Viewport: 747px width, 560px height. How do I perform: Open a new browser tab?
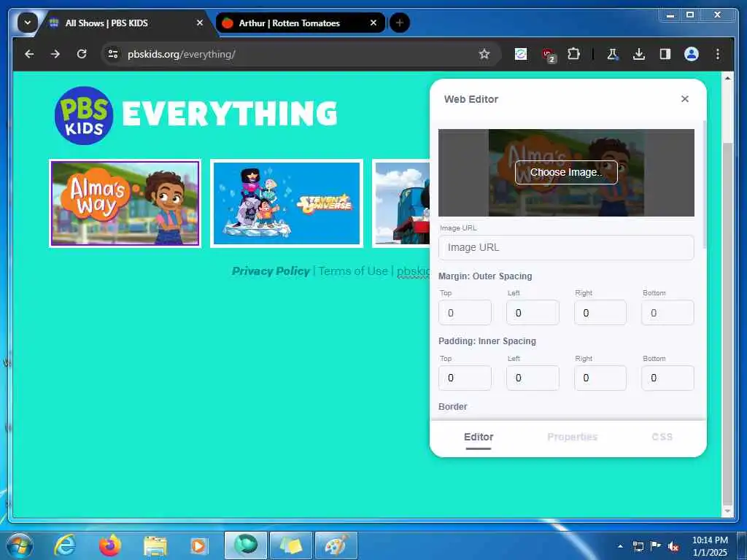click(x=399, y=23)
